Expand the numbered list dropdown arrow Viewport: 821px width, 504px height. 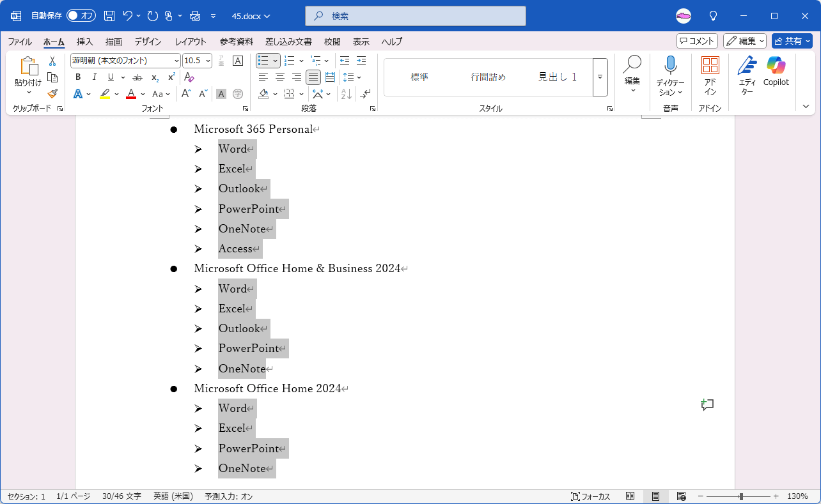coord(301,61)
